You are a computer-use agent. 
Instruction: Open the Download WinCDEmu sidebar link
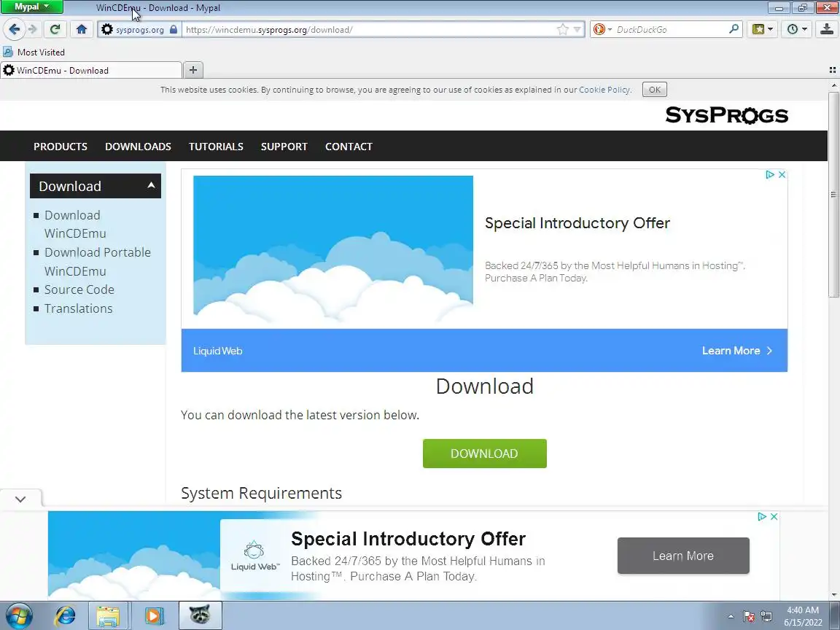tap(75, 224)
